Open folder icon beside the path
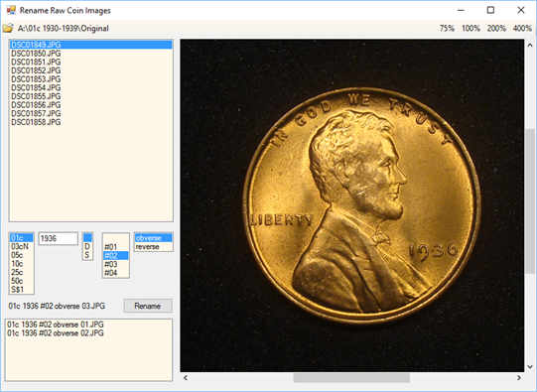The width and height of the screenshot is (537, 392). click(8, 28)
